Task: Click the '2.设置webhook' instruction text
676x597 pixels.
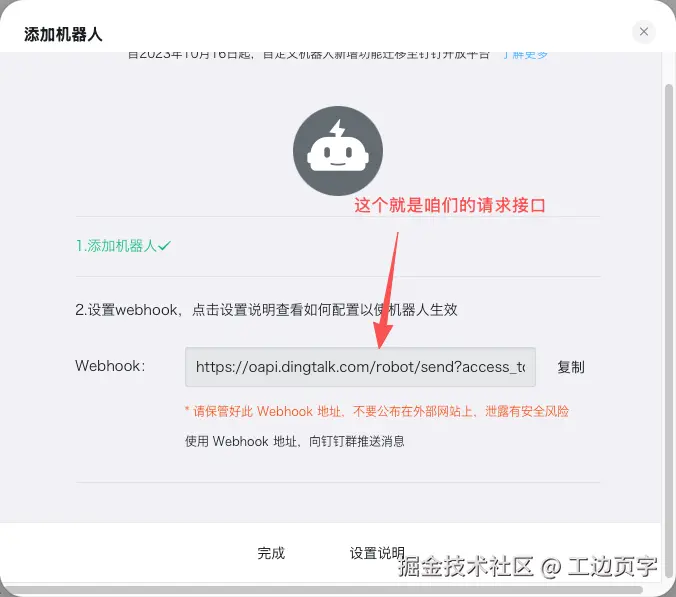Action: pyautogui.click(x=266, y=309)
